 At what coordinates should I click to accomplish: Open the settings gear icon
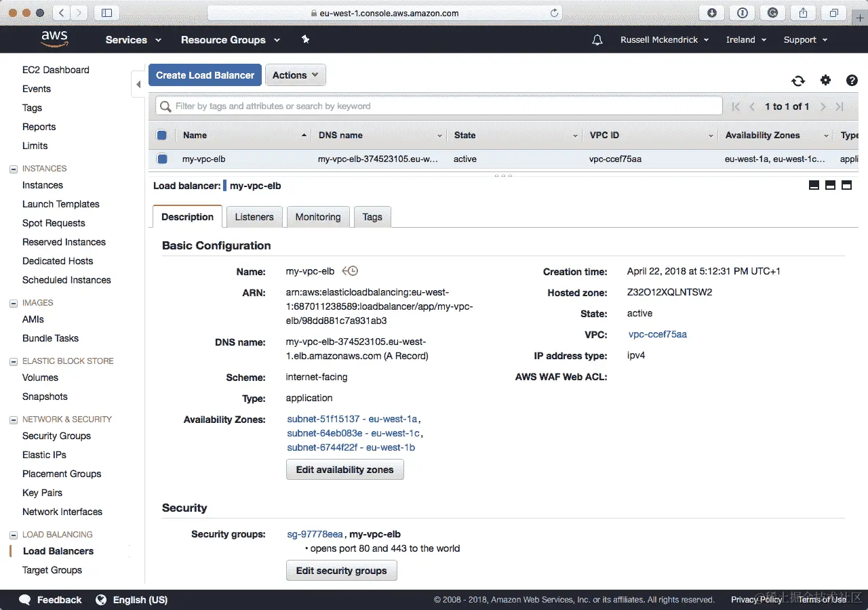pyautogui.click(x=825, y=80)
